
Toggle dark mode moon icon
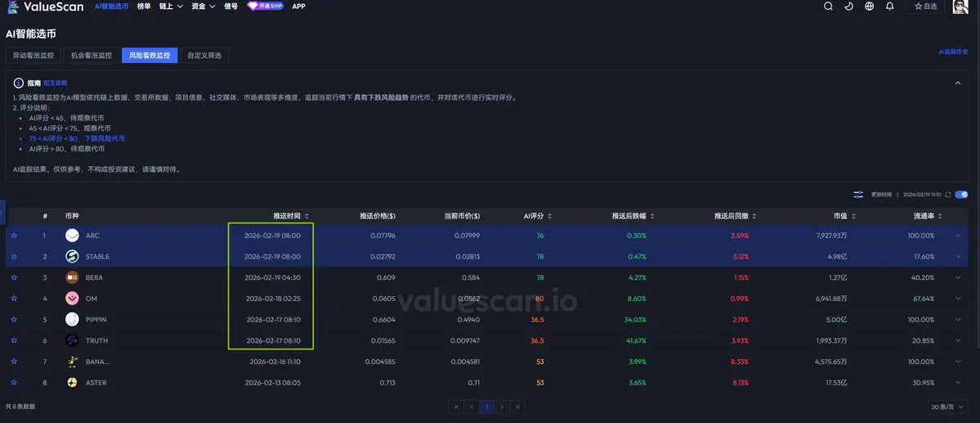848,7
